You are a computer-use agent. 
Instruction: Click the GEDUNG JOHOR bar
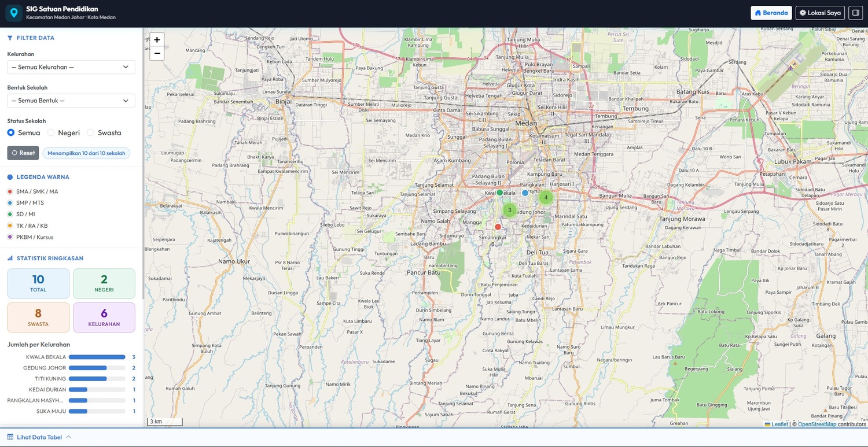(97, 368)
